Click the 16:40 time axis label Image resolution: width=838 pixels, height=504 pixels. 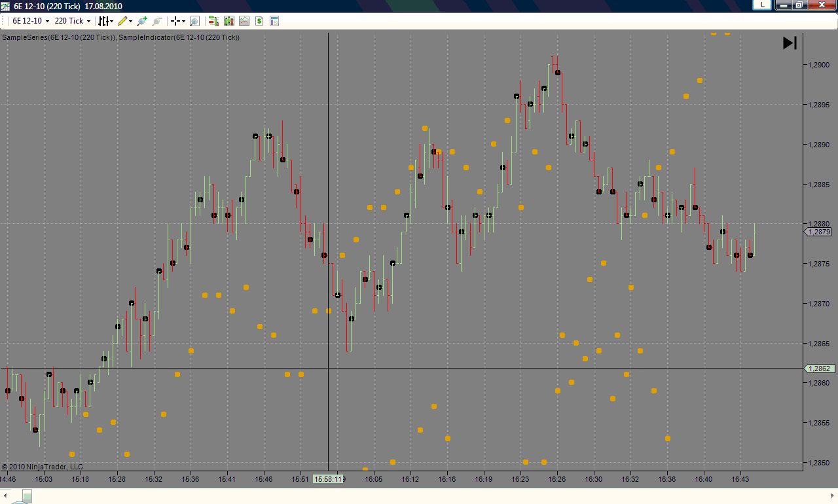click(704, 479)
